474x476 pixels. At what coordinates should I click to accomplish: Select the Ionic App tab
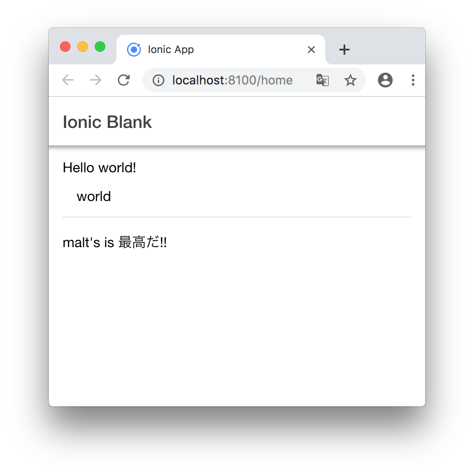221,50
